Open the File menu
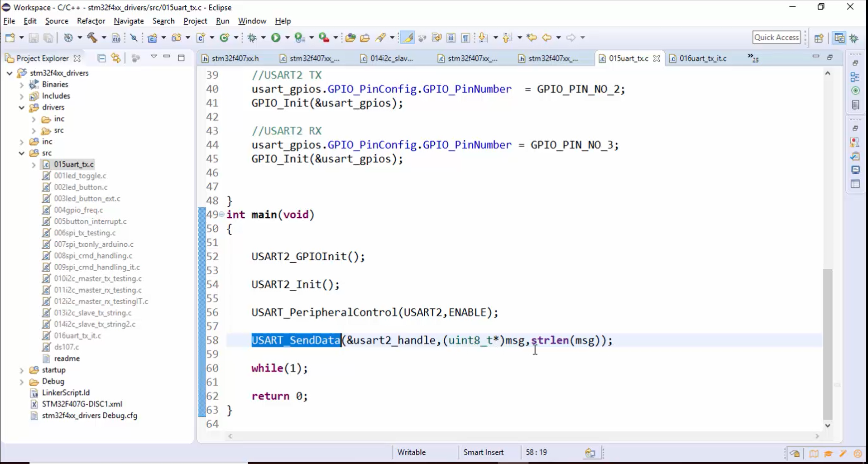Screen dimensions: 868x464 pos(9,21)
